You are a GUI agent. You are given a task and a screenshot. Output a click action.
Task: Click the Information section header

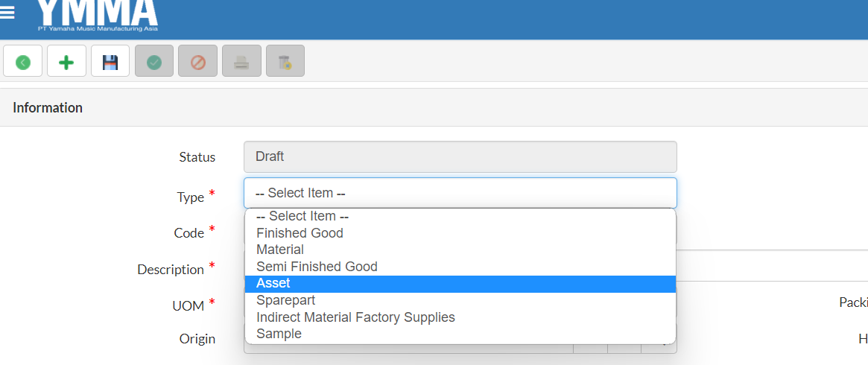[48, 108]
